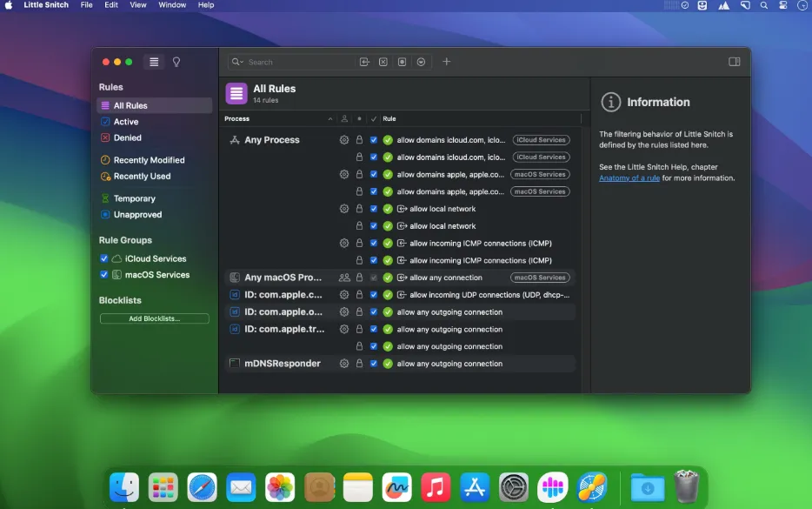The width and height of the screenshot is (812, 509).
Task: Click the Add Blocklists... button
Action: tap(155, 318)
